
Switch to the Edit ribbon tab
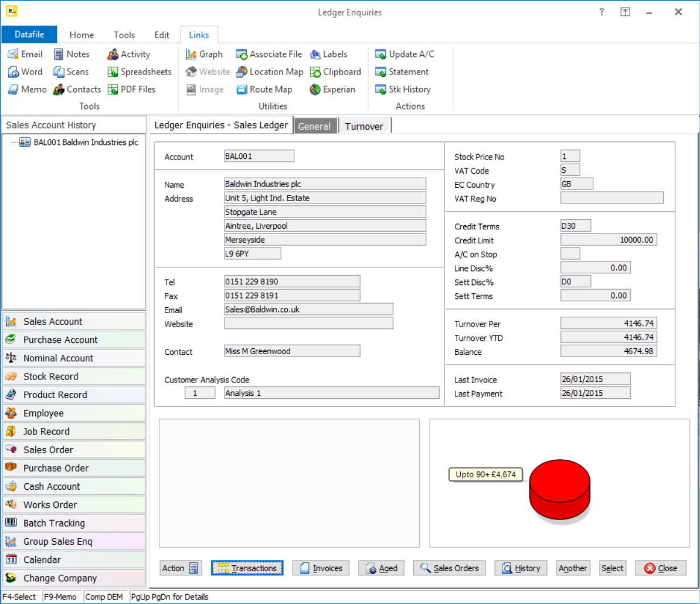click(162, 35)
